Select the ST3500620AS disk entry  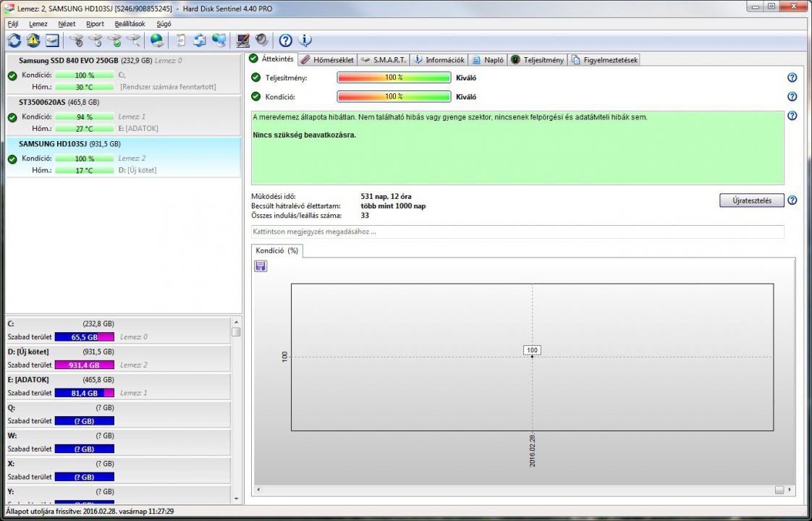tap(123, 116)
